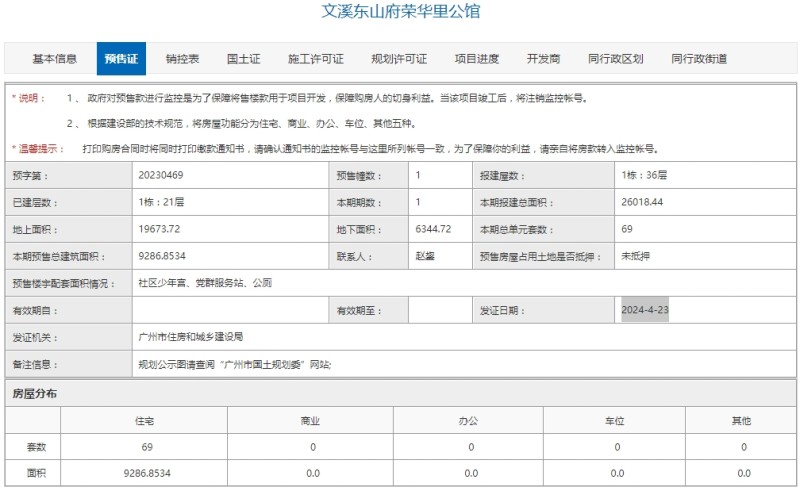The width and height of the screenshot is (800, 487).
Task: Click the 商业 column header
Action: (310, 421)
